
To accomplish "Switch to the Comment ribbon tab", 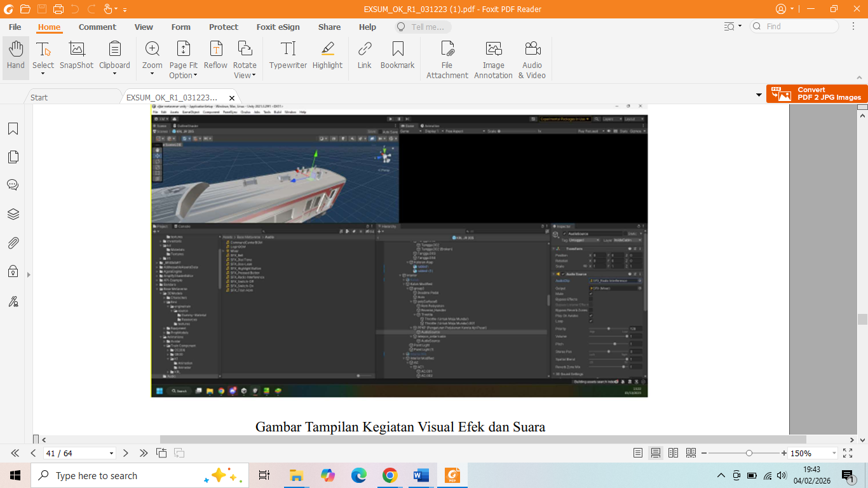I will click(97, 27).
